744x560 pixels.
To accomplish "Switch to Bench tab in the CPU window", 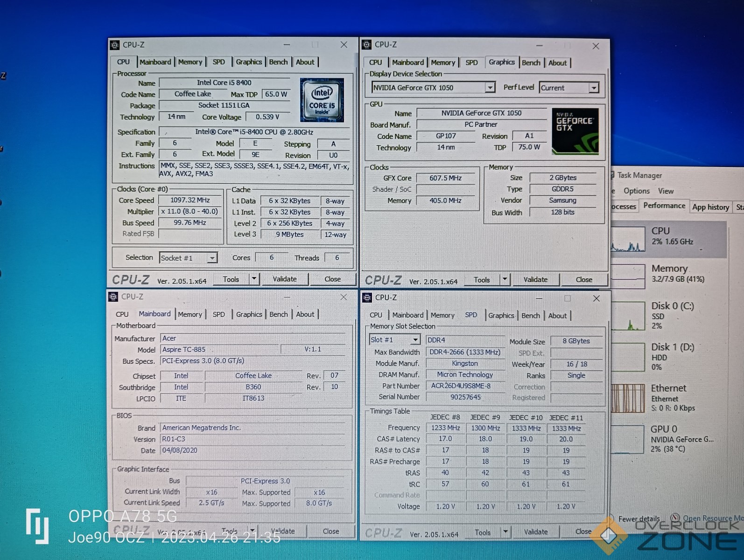I will [278, 62].
